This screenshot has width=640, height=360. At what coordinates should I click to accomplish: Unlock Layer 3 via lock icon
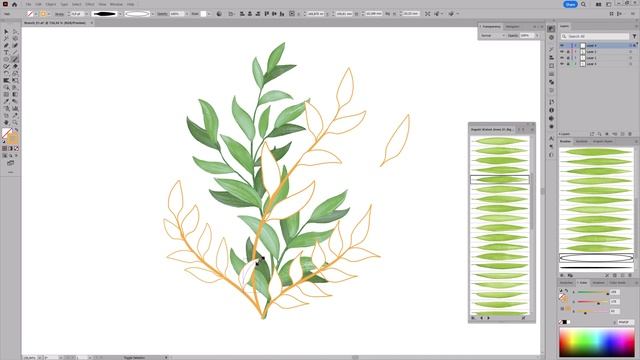pyautogui.click(x=568, y=52)
